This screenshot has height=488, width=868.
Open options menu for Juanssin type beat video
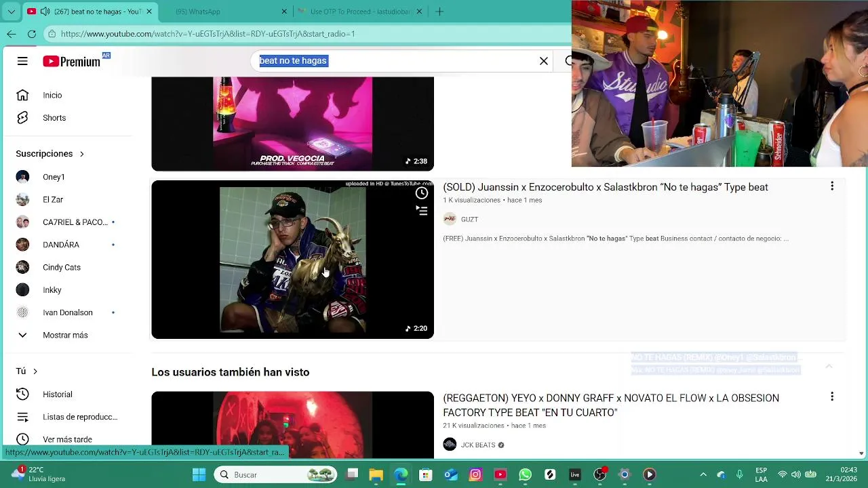tap(832, 186)
